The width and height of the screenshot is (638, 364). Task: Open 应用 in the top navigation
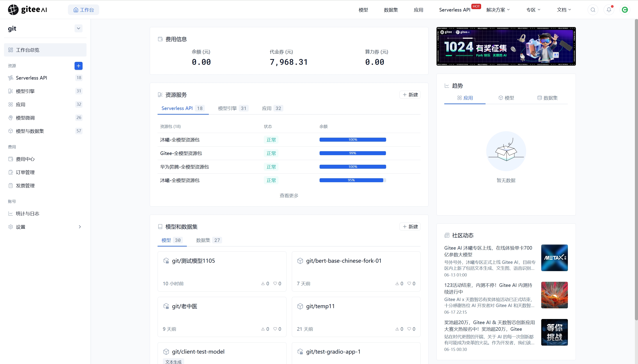pyautogui.click(x=418, y=10)
